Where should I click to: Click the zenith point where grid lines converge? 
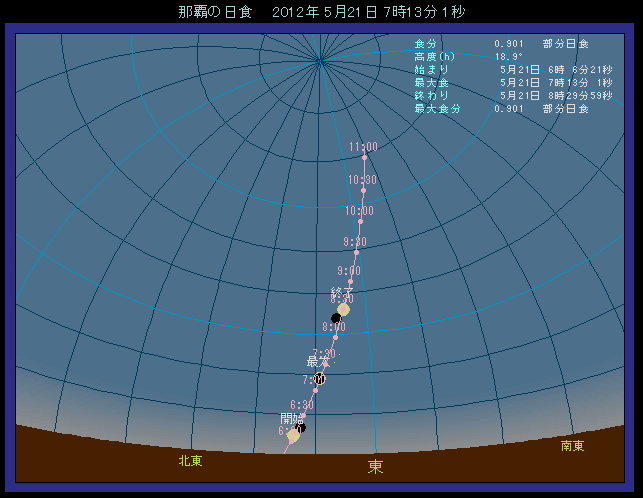point(319,60)
